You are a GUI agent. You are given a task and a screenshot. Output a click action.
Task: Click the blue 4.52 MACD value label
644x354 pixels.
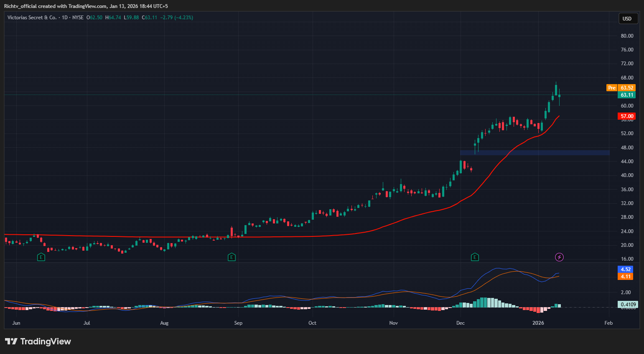[626, 269]
